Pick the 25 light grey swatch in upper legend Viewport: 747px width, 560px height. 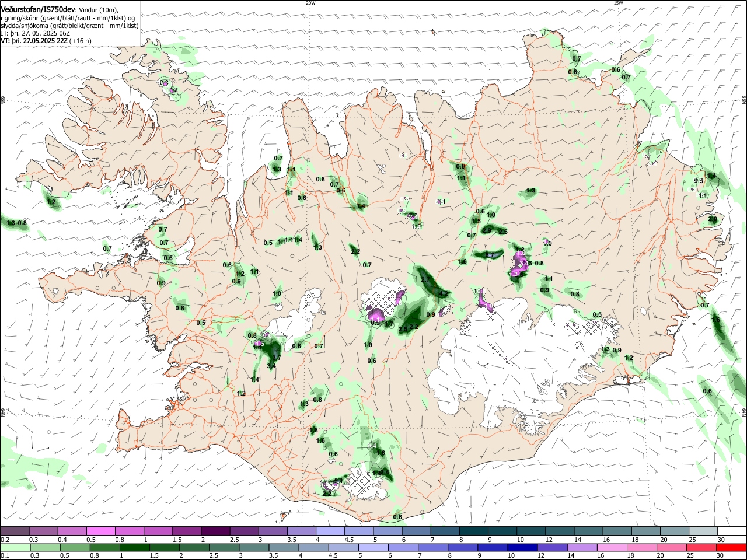pyautogui.click(x=704, y=531)
